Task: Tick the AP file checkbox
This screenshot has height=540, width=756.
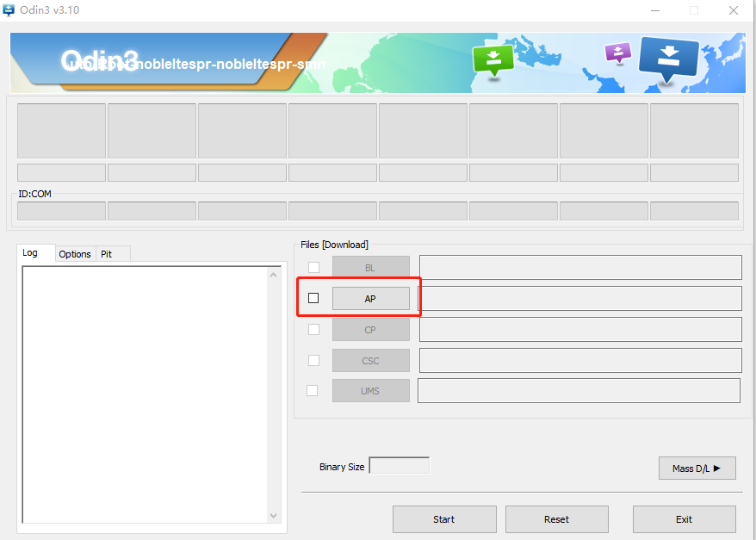Action: tap(313, 298)
